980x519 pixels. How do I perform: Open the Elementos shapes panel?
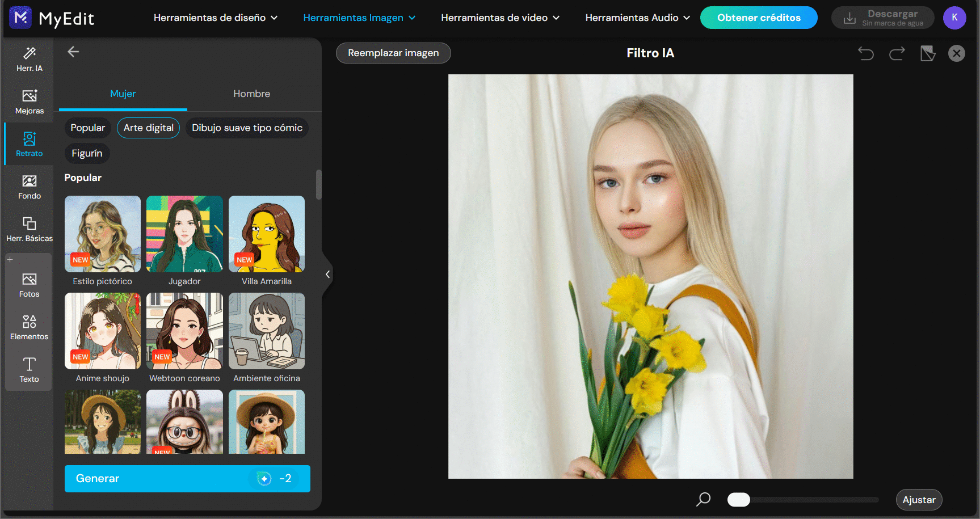pyautogui.click(x=30, y=328)
